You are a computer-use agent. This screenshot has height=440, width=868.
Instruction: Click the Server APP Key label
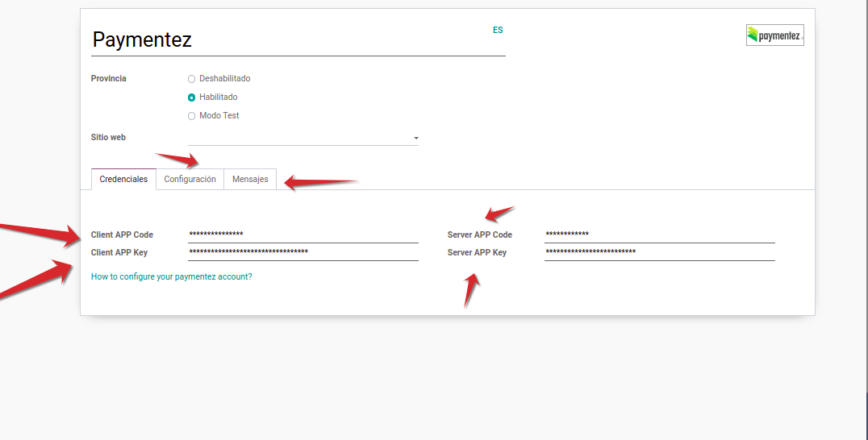477,252
